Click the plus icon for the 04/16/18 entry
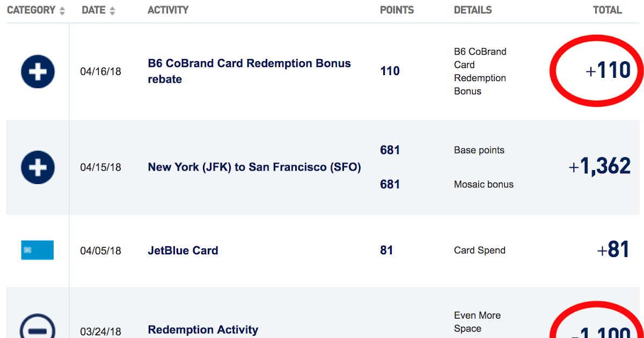Screen dimensions: 644x338 tap(37, 71)
